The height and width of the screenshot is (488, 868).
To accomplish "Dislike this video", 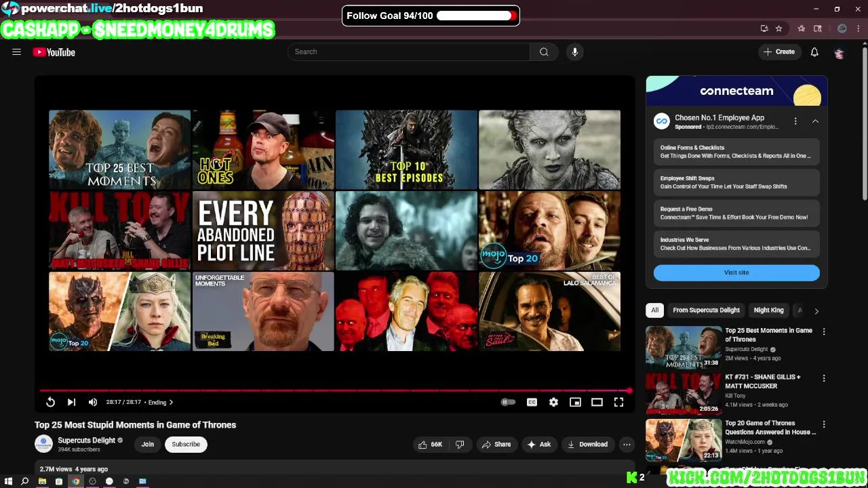I will (x=460, y=445).
